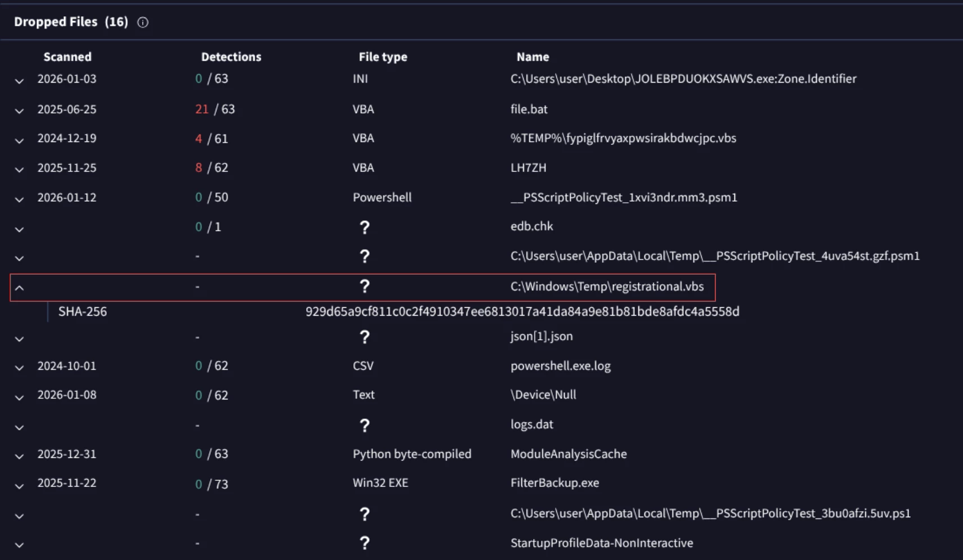Expand the LH7ZH row chevron
963x560 pixels.
(x=19, y=170)
